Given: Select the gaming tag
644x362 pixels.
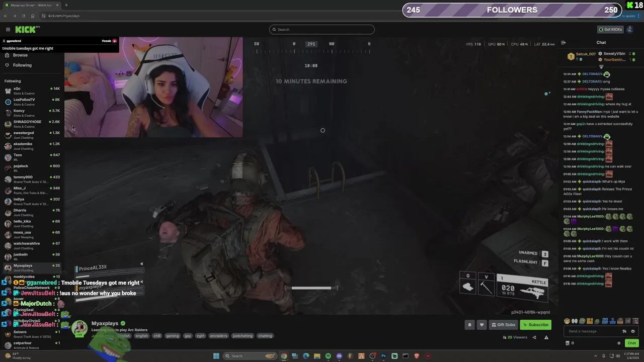Looking at the screenshot, I should tap(173, 336).
